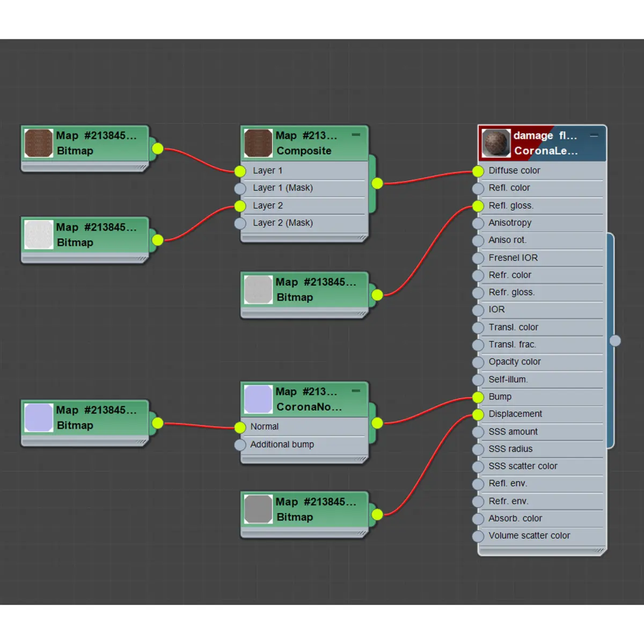Select the material sphere preview thumbnail
Viewport: 644px width, 644px height.
tap(495, 143)
